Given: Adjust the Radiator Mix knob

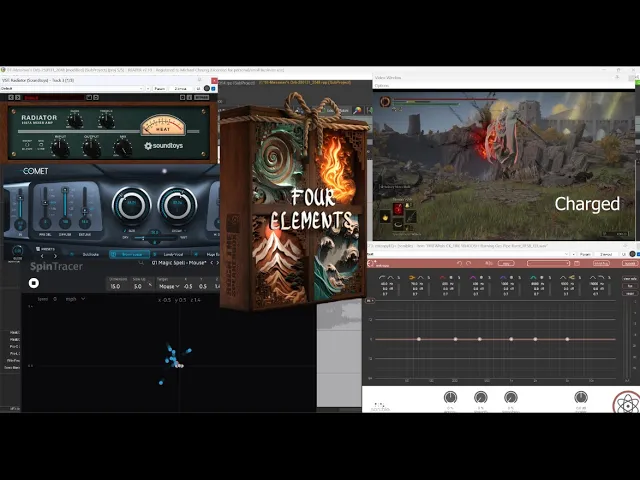Looking at the screenshot, I should pos(122,147).
